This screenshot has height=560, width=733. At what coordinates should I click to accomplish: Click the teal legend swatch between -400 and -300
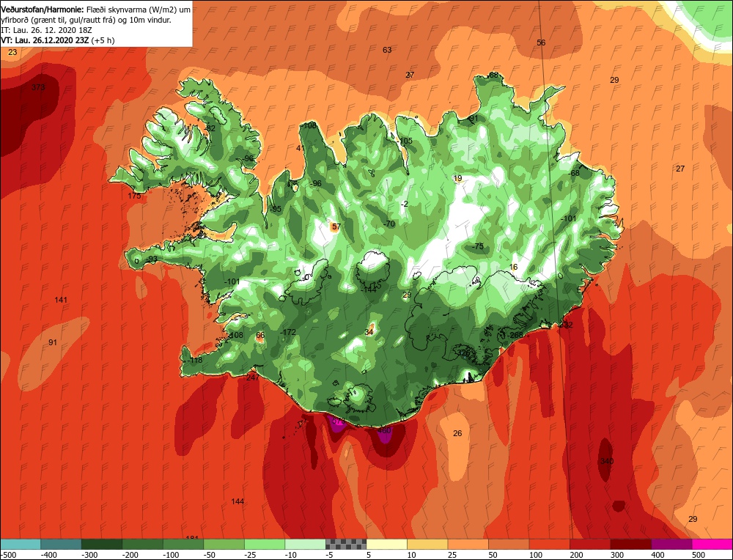[61, 544]
